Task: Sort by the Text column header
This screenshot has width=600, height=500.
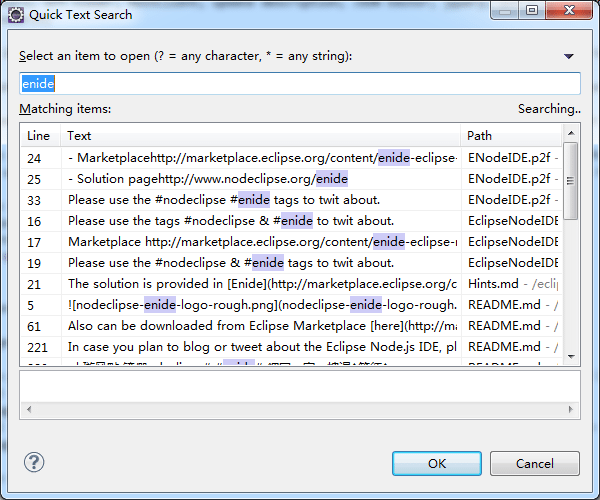Action: [260, 136]
